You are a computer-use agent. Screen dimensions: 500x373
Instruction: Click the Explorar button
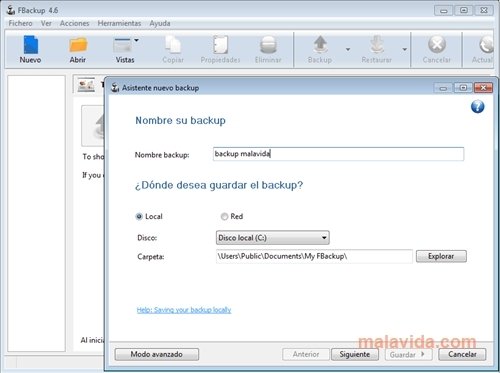click(441, 256)
